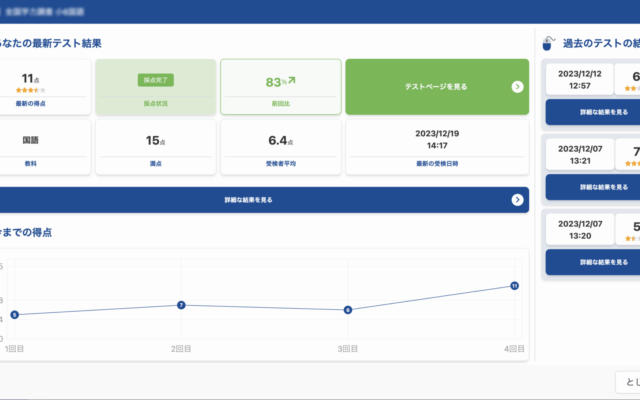The height and width of the screenshot is (400, 640).
Task: Select the 2回目 data point showing 7
Action: (181, 305)
